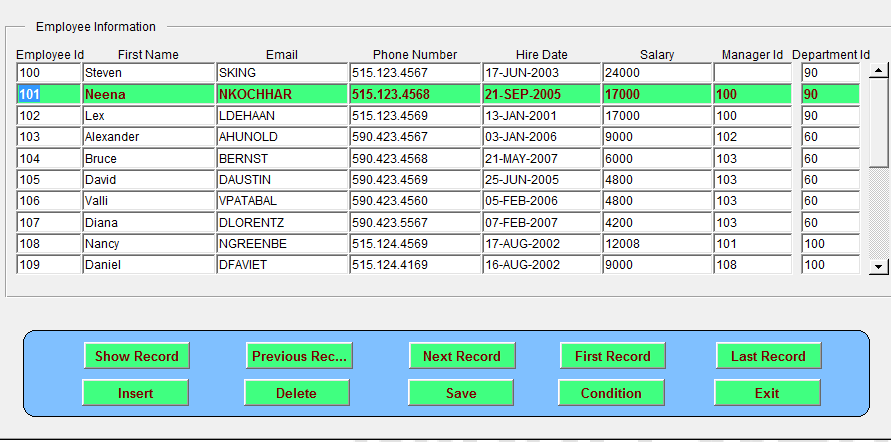Click Employee Id field 105
Image resolution: width=891 pixels, height=442 pixels.
coord(49,180)
